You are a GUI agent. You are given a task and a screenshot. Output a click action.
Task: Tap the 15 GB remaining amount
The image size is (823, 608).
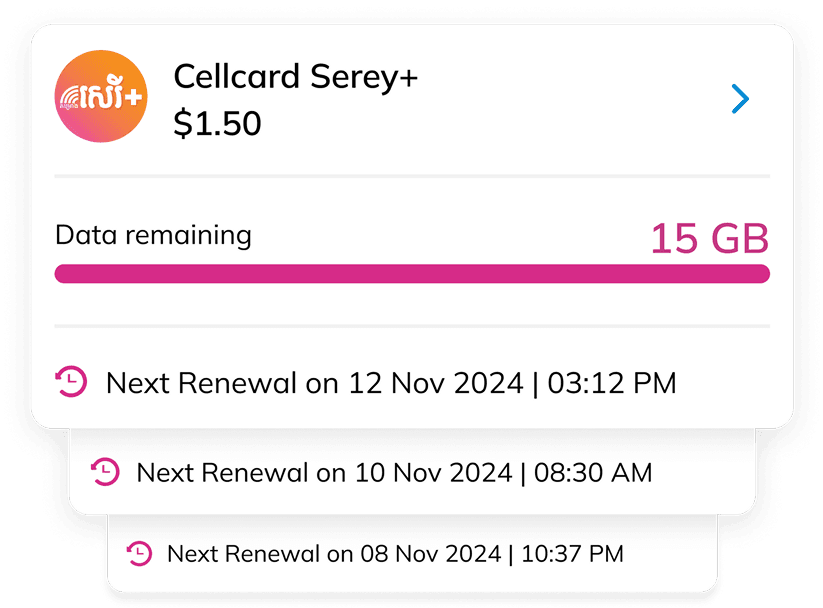[709, 239]
